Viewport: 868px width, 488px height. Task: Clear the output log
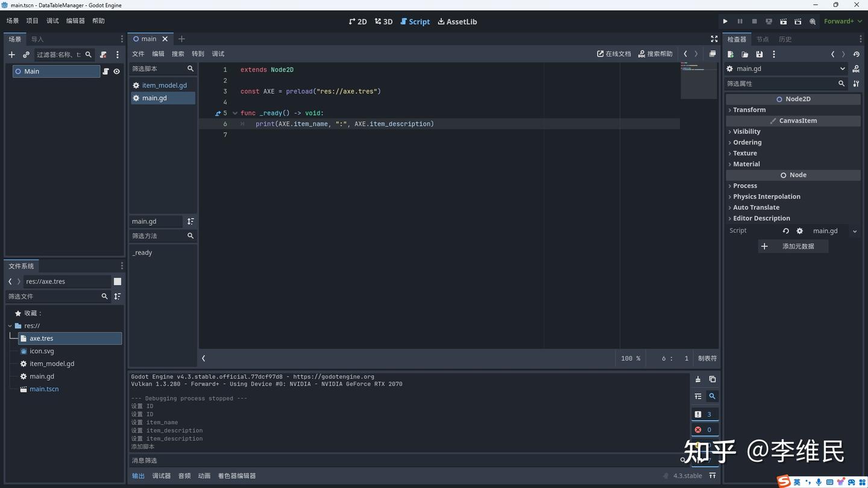coord(698,380)
